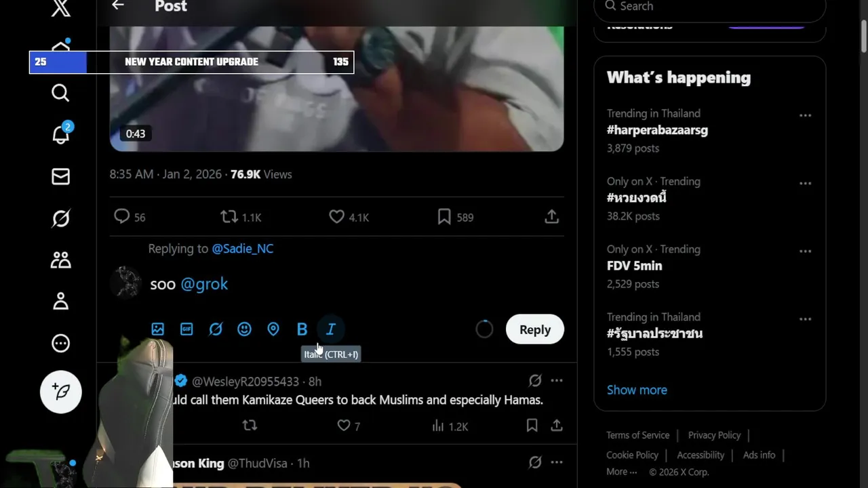Open the Notifications bell
Screen dimensions: 868x488
60,134
